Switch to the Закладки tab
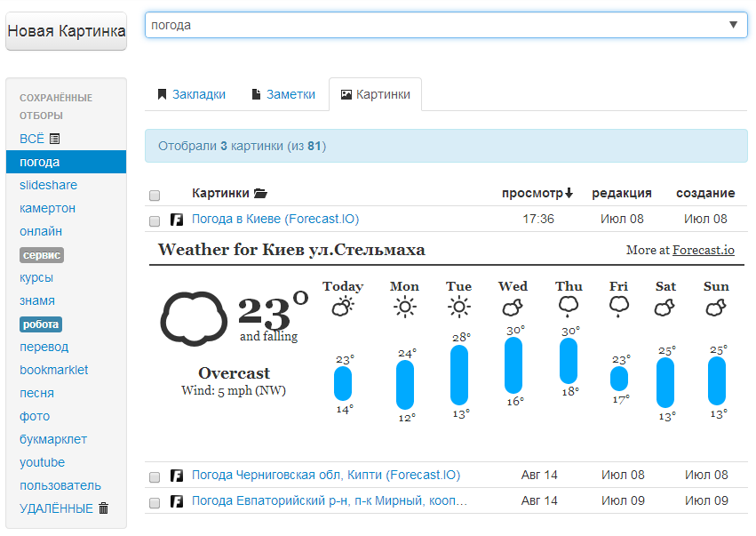Image resolution: width=756 pixels, height=536 pixels. pos(191,94)
